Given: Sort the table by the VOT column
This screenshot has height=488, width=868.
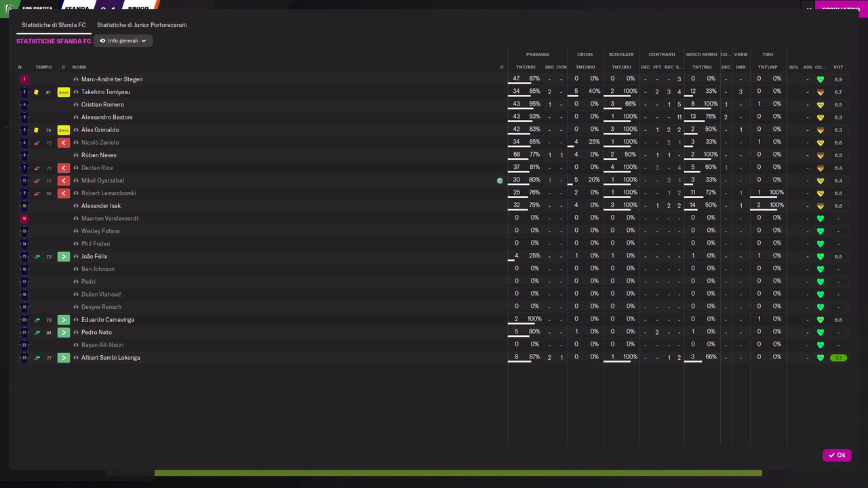Looking at the screenshot, I should point(838,67).
